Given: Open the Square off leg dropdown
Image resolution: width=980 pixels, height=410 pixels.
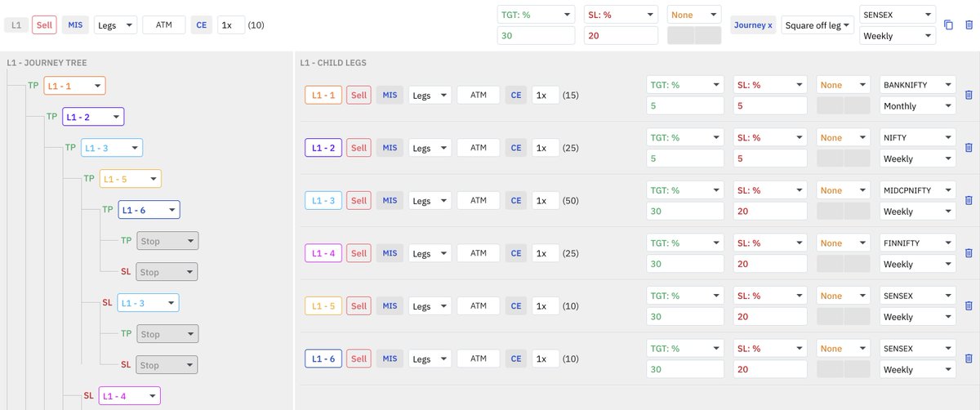Looking at the screenshot, I should [817, 25].
